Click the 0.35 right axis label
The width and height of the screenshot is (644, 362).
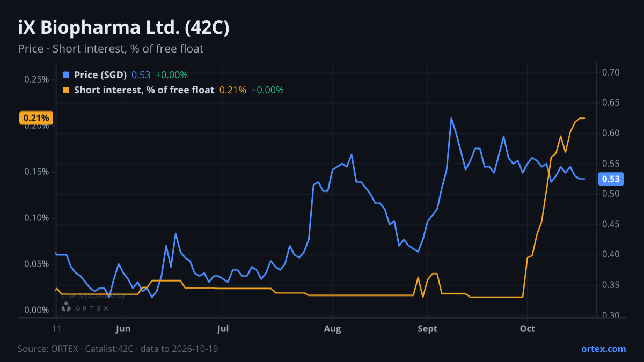611,284
